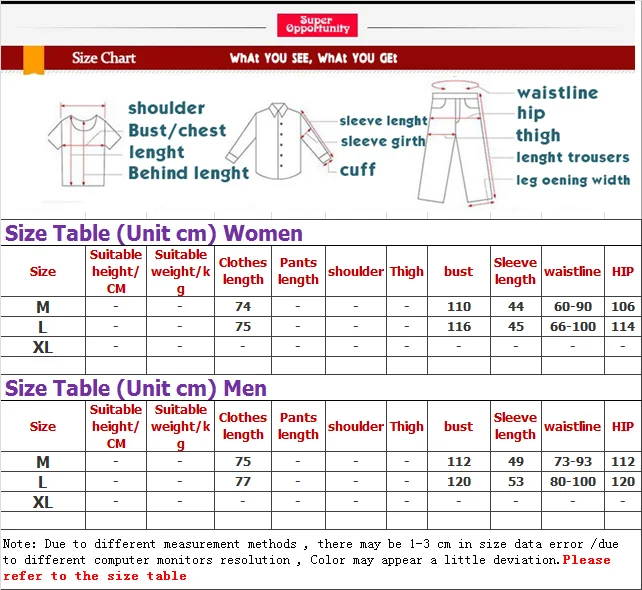Viewport: 642px width, 590px height.
Task: Click 'Sleeve length' header in Women table
Action: click(x=515, y=271)
